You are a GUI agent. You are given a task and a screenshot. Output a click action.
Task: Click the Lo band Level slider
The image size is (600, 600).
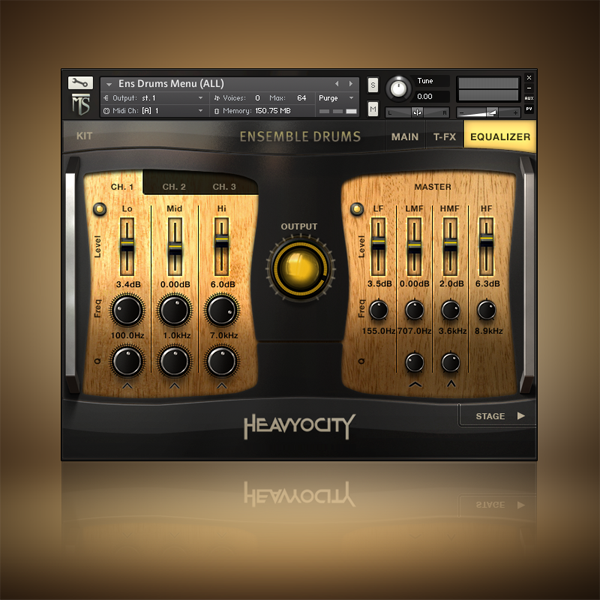coord(127,247)
